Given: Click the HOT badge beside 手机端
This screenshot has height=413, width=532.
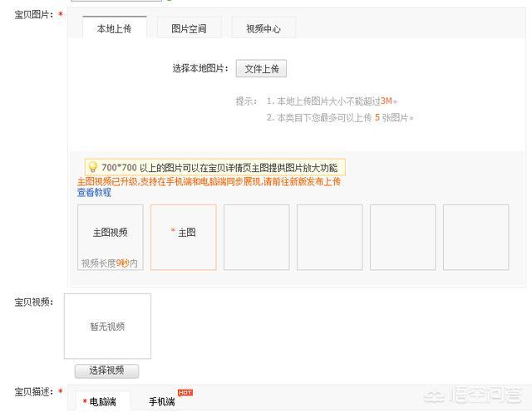Looking at the screenshot, I should [185, 392].
